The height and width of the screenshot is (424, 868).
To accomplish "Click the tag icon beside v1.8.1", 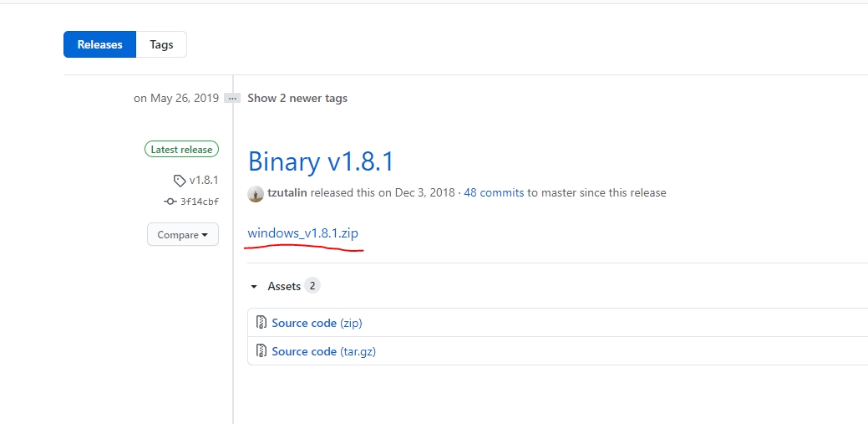I will 180,181.
